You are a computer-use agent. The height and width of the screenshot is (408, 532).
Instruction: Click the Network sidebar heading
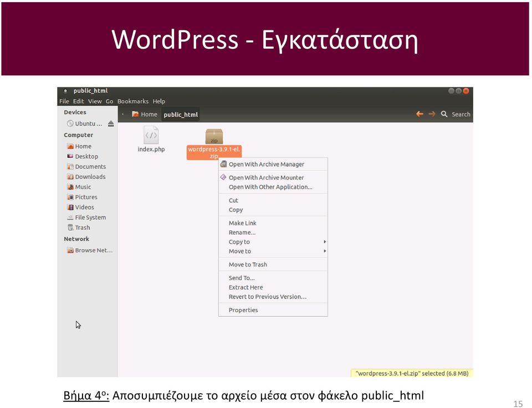coord(76,239)
